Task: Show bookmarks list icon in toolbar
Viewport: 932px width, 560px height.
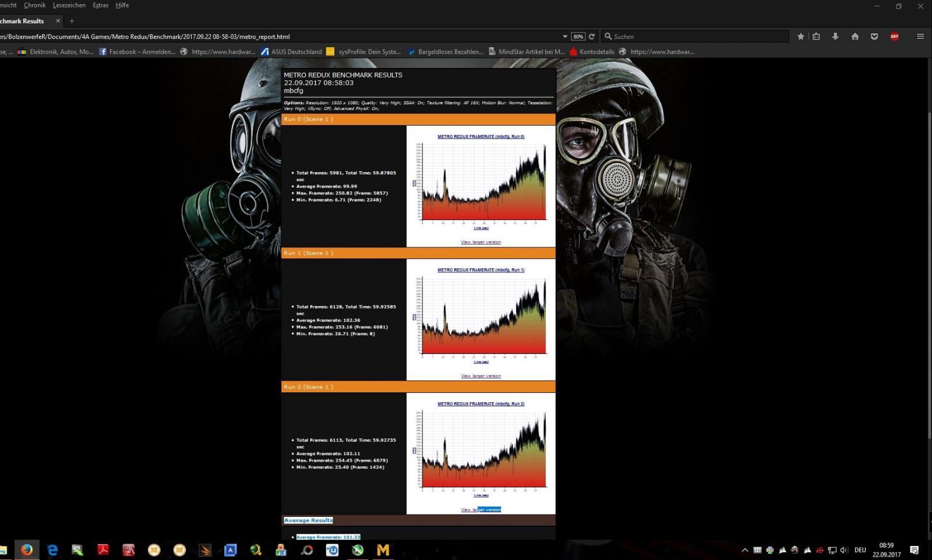Action: pyautogui.click(x=816, y=36)
